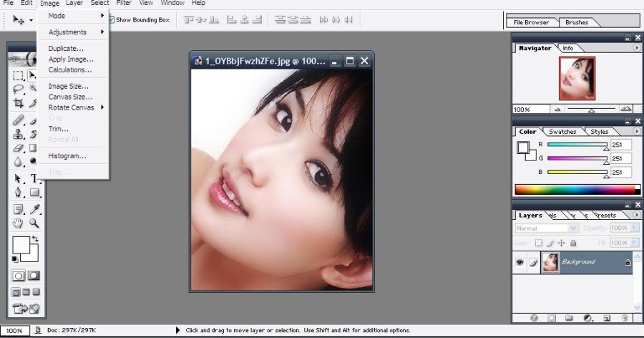This screenshot has height=338, width=644.
Task: Zoom out icon in Navigator panel
Action: [557, 110]
